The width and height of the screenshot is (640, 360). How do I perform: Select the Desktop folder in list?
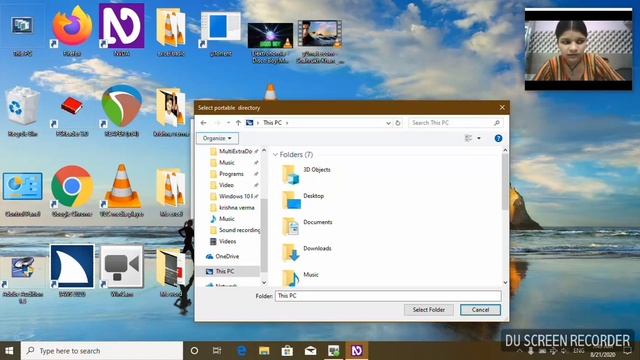pos(303,200)
